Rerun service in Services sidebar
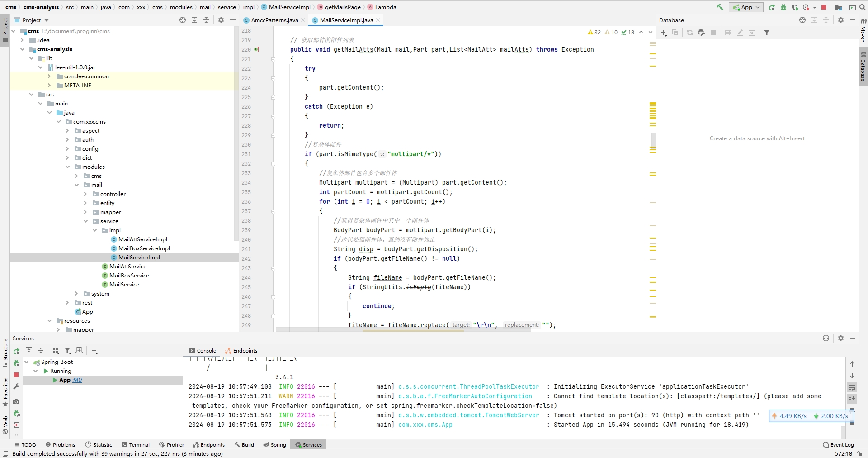The height and width of the screenshot is (458, 868). coord(16,352)
